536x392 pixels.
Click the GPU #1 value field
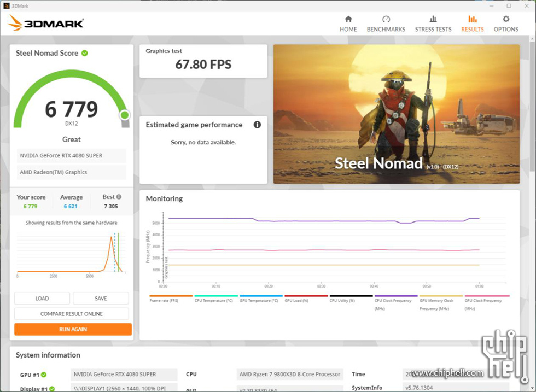(124, 374)
